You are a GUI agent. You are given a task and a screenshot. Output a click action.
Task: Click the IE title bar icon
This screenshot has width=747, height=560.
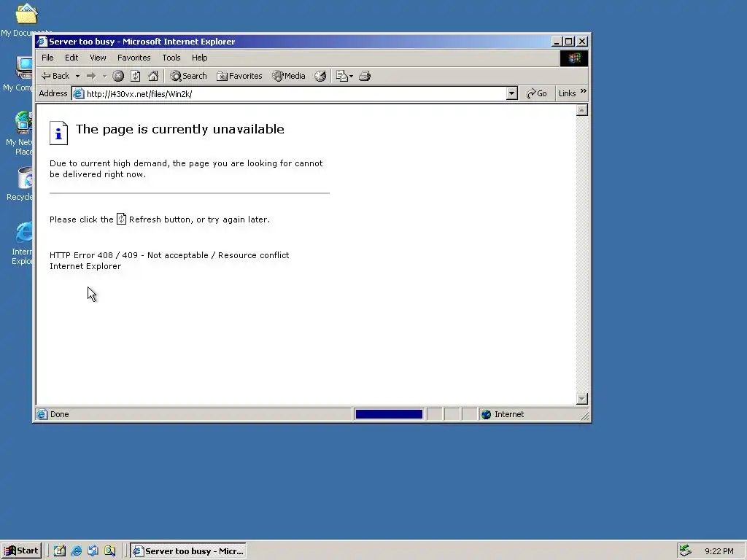click(x=42, y=42)
